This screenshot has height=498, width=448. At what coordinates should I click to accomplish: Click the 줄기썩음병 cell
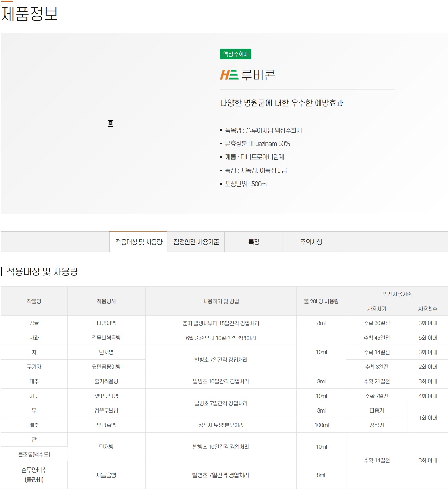coord(106,381)
